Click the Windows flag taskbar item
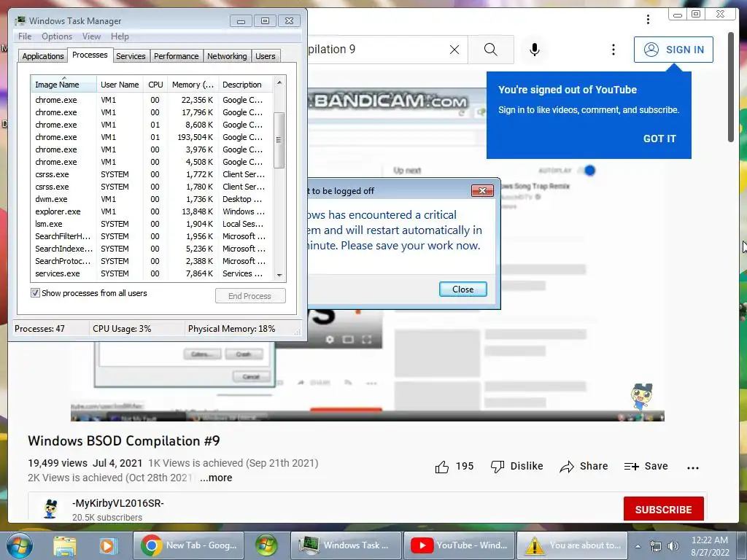Viewport: 747px width, 560px height. coord(266,545)
